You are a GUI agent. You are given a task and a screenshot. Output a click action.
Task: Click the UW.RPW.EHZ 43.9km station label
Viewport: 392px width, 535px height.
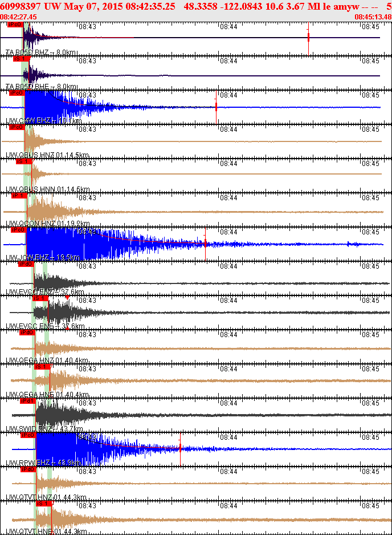tap(43, 463)
